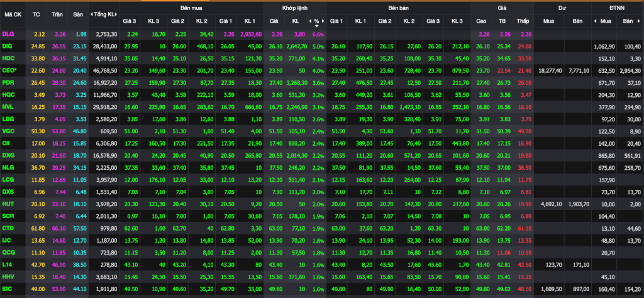Click Dư Bán value 897,00 in IDC row
This screenshot has width=644, height=298.
[x=581, y=289]
